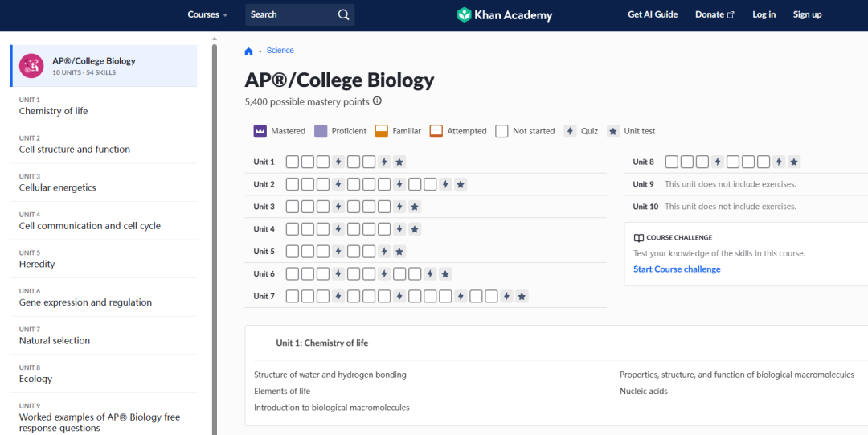Click mastery points info icon
The image size is (868, 435).
point(377,101)
